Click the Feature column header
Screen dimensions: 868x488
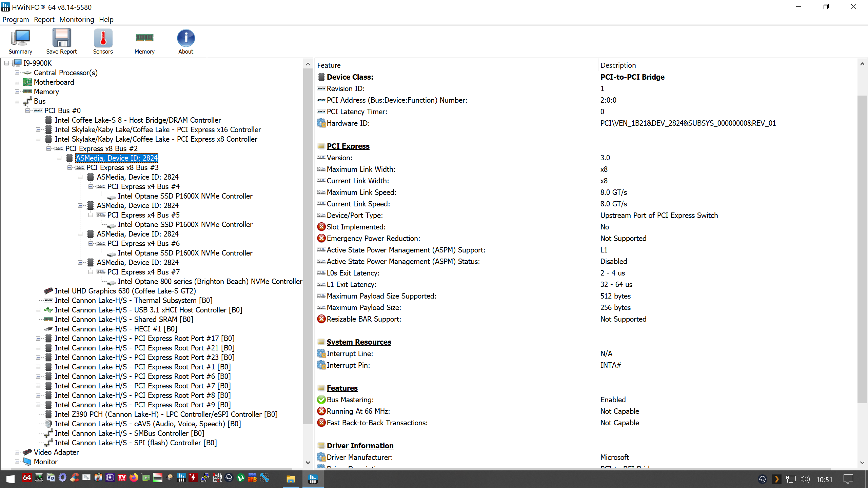point(457,65)
